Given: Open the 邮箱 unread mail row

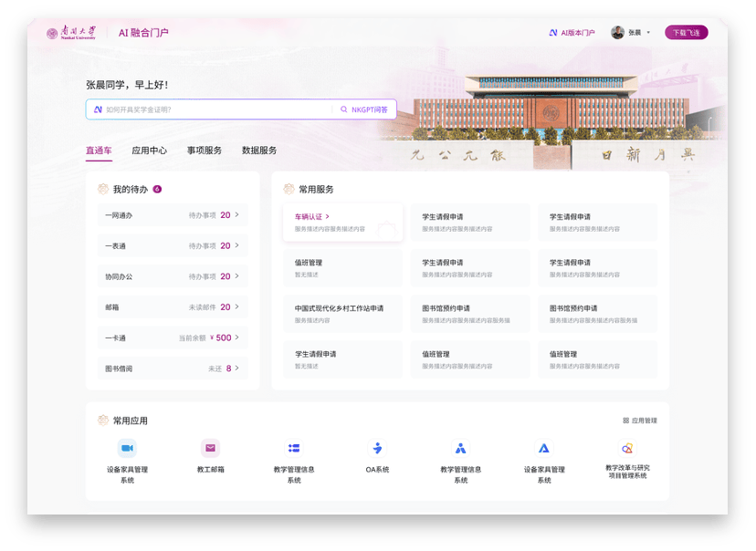Looking at the screenshot, I should click(x=173, y=307).
